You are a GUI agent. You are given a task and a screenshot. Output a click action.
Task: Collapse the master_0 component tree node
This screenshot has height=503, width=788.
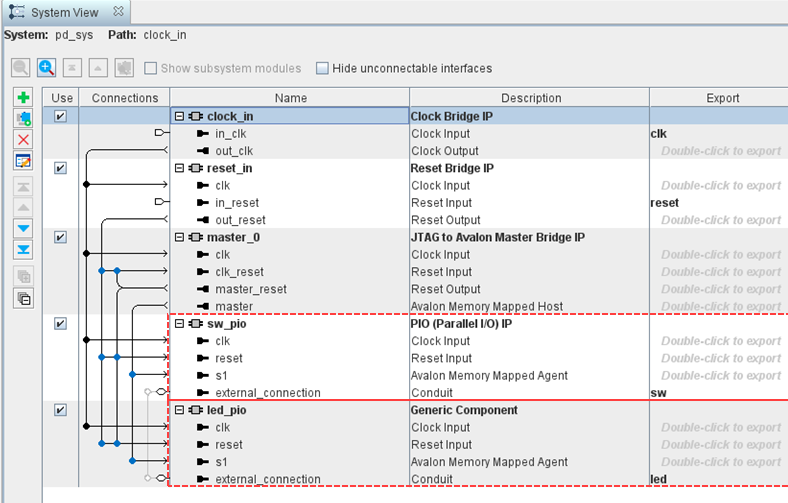[180, 237]
